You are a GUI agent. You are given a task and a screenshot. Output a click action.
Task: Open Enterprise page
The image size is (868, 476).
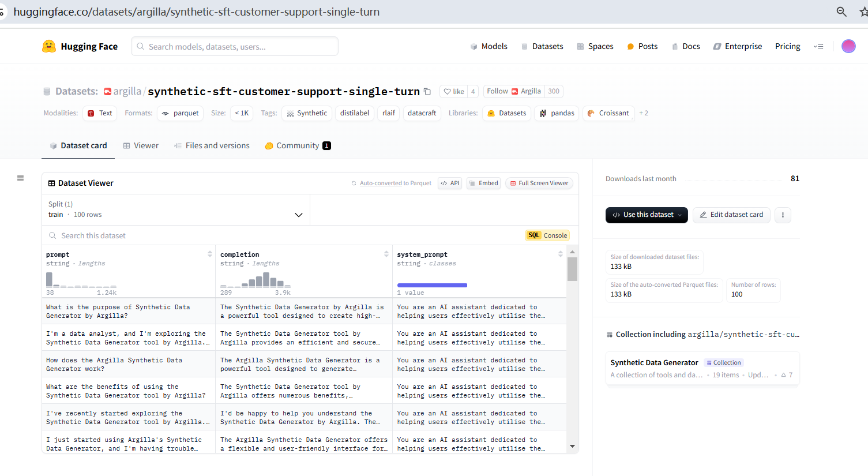[x=738, y=46]
